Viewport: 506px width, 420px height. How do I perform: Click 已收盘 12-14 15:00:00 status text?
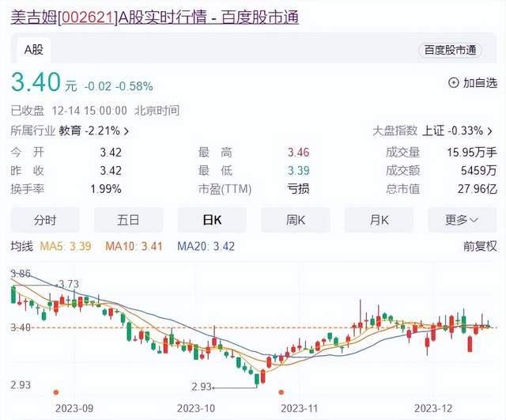[x=69, y=111]
